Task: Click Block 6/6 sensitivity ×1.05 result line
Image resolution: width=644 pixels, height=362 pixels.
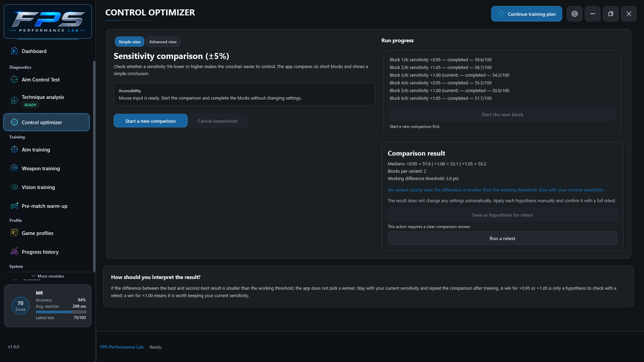Action: [x=440, y=98]
